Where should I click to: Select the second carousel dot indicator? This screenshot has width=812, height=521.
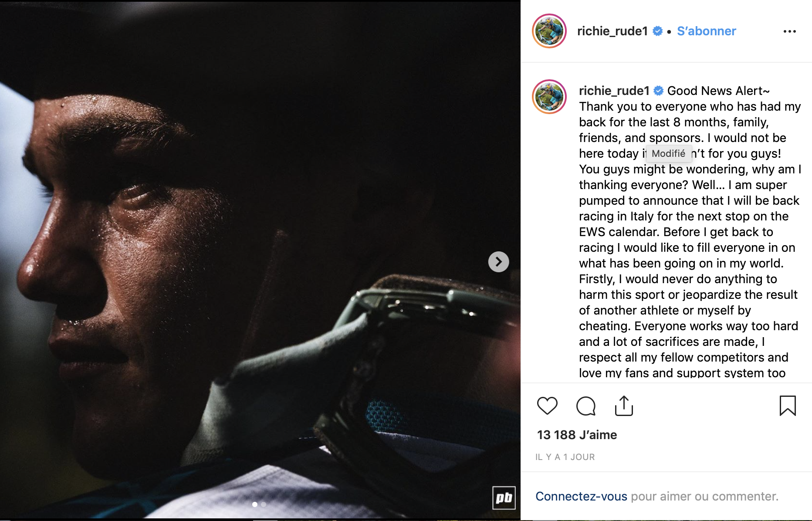[264, 504]
